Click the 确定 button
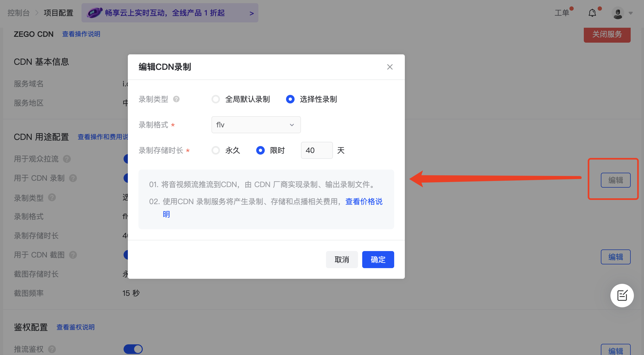This screenshot has height=355, width=644. [x=378, y=259]
